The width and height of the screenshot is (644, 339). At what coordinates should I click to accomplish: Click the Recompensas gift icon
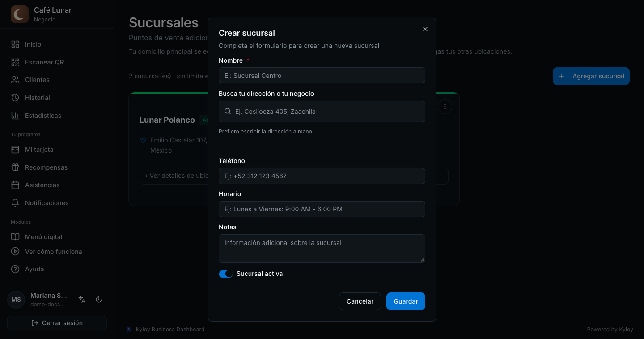15,167
